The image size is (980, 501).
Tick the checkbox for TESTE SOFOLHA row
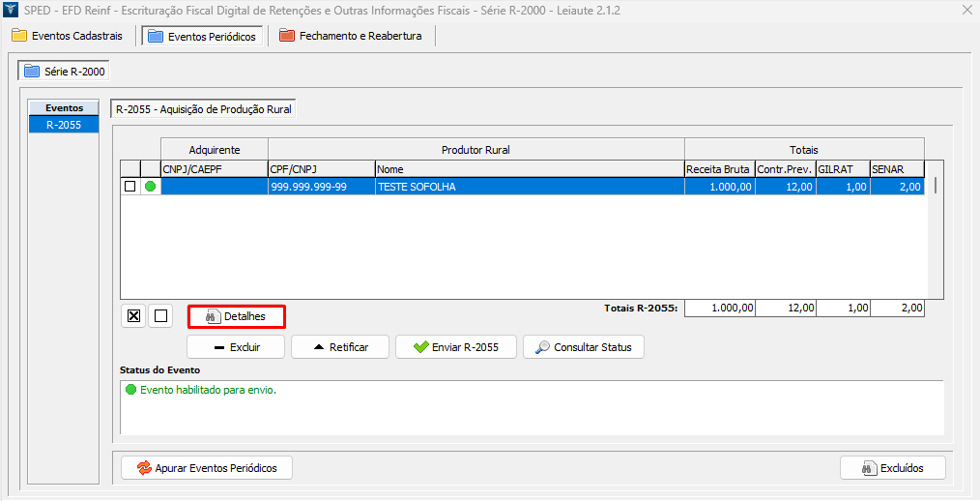coord(130,187)
